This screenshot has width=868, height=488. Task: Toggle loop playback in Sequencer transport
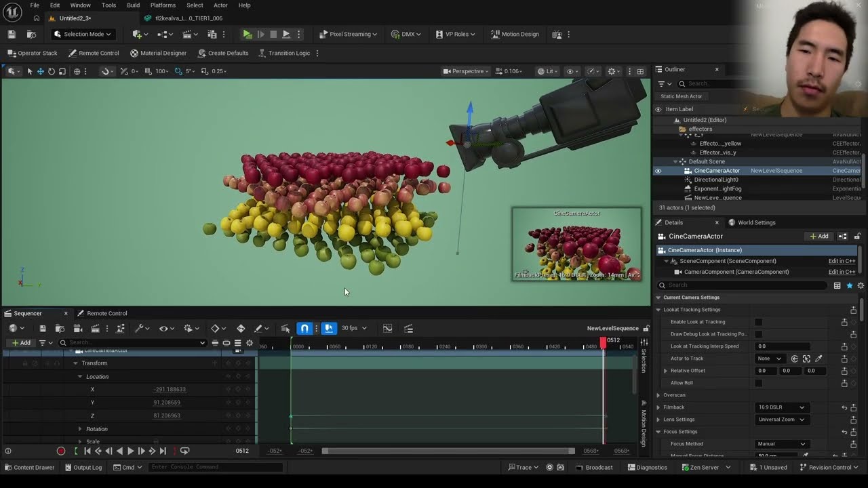[x=184, y=451]
